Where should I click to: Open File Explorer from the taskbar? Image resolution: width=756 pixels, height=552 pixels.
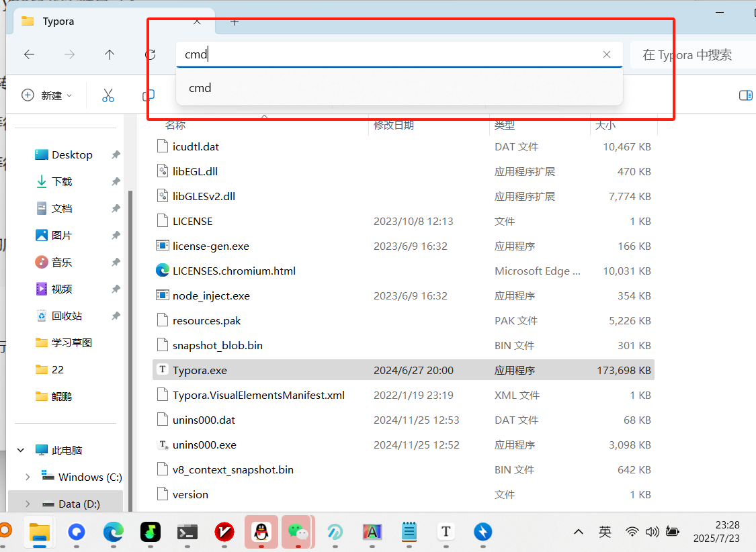click(40, 532)
